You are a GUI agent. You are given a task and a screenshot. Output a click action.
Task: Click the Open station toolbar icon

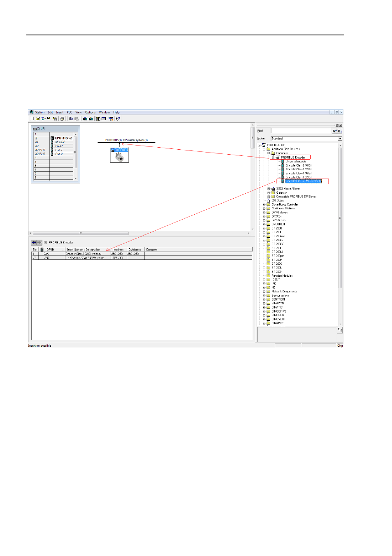pyautogui.click(x=37, y=119)
